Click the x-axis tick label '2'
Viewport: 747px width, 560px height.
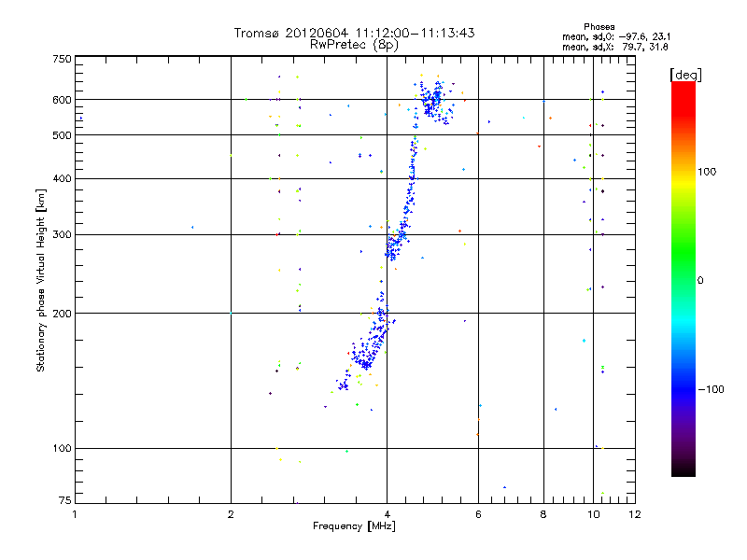tap(231, 514)
